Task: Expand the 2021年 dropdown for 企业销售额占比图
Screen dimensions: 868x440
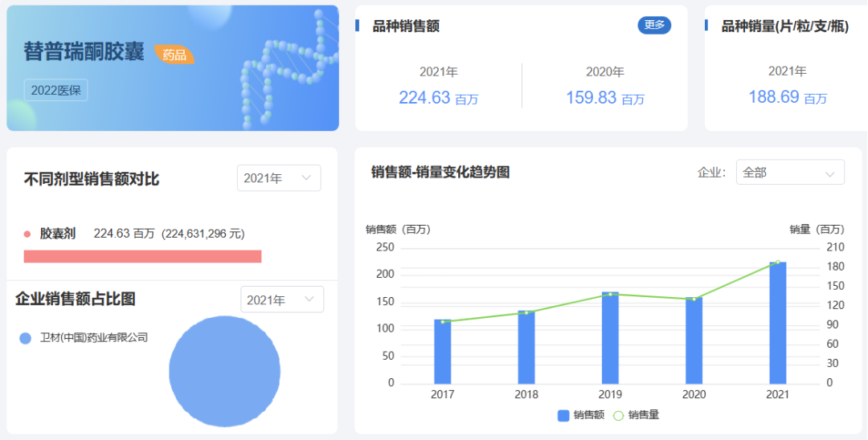Action: click(x=281, y=299)
